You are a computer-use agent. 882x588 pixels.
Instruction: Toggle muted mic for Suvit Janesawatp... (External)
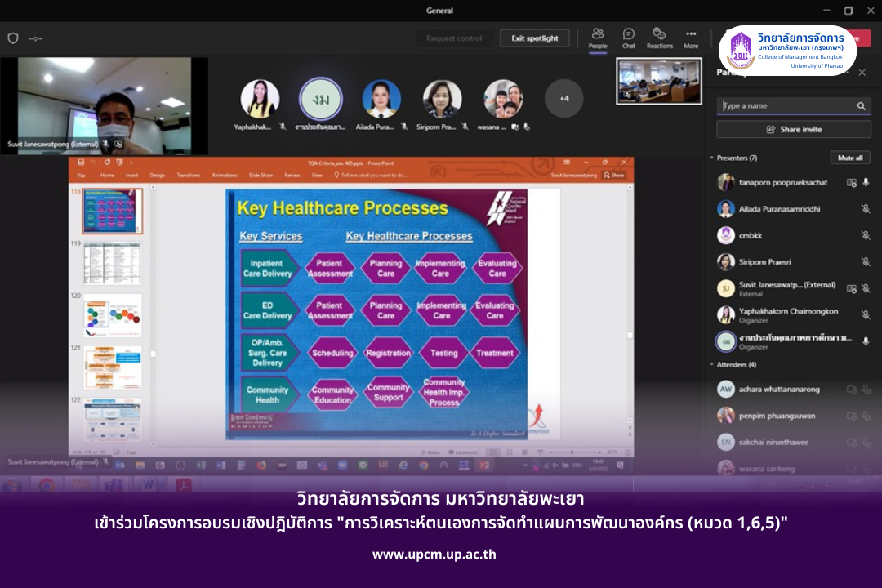coord(866,288)
